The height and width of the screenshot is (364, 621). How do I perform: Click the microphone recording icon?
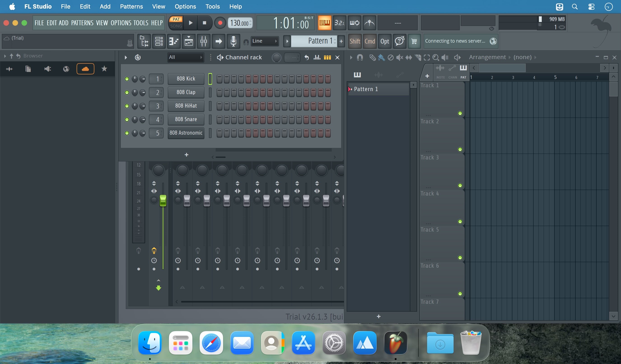pyautogui.click(x=233, y=41)
